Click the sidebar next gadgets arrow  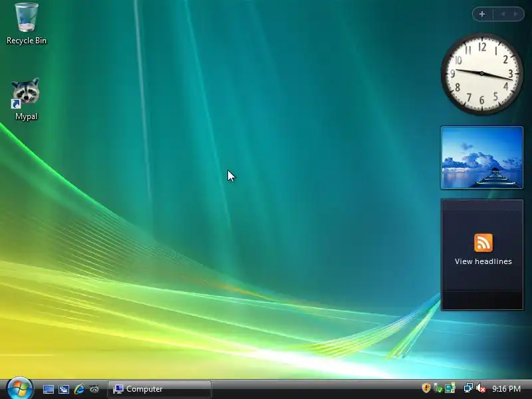(x=516, y=14)
